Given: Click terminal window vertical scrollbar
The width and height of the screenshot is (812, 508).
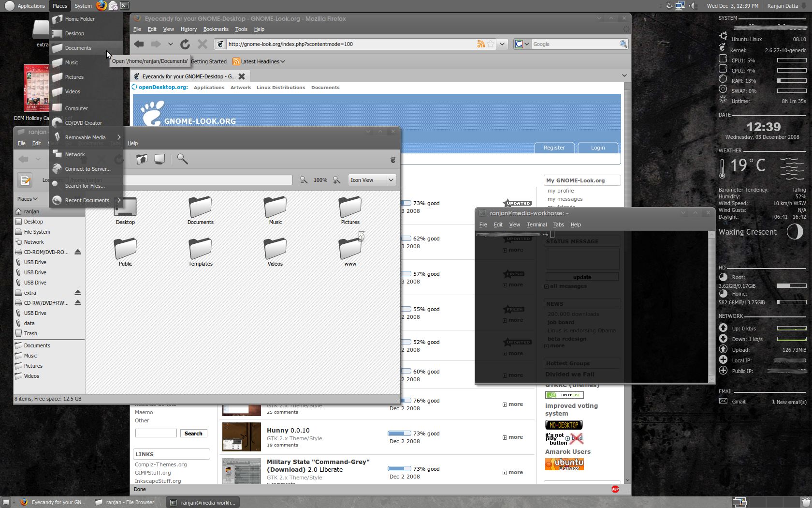Looking at the screenshot, I should click(x=711, y=307).
